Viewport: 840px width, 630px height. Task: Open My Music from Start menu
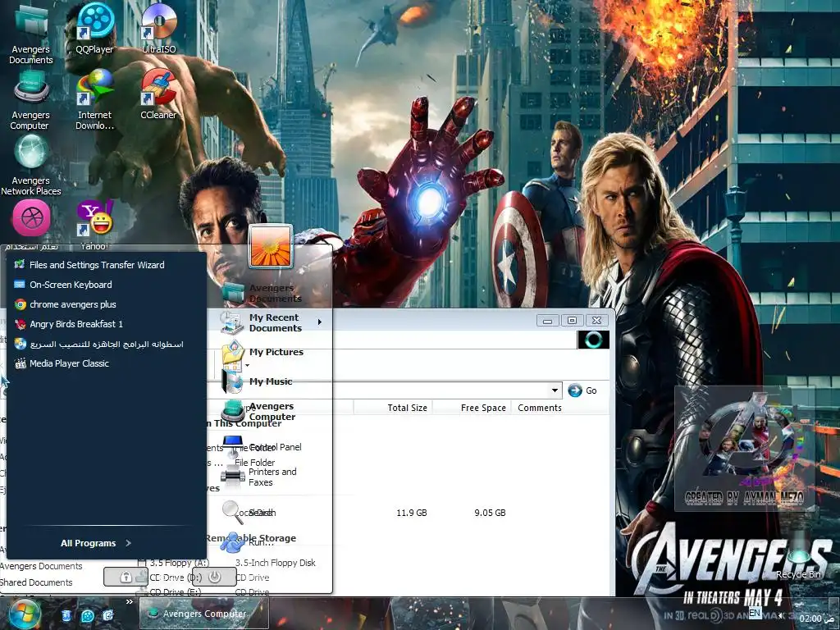click(257, 381)
